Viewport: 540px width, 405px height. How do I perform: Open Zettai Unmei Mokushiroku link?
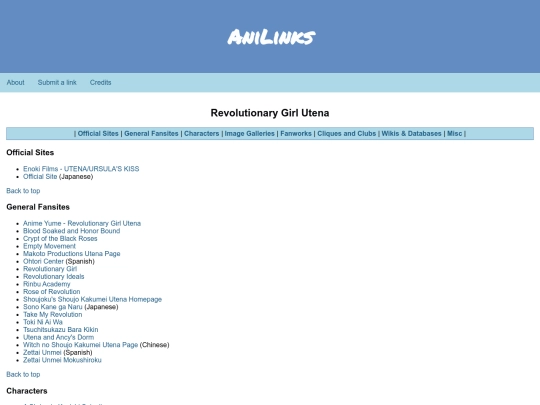[62, 360]
